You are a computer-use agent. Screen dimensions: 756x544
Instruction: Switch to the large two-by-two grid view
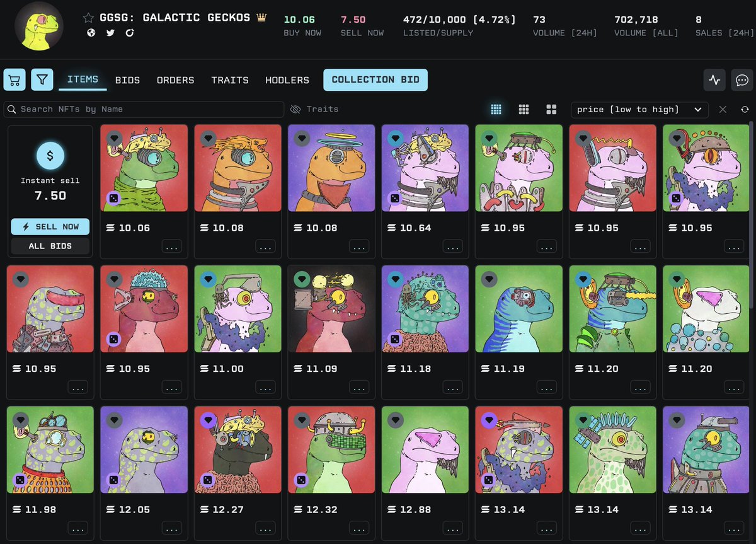tap(551, 110)
